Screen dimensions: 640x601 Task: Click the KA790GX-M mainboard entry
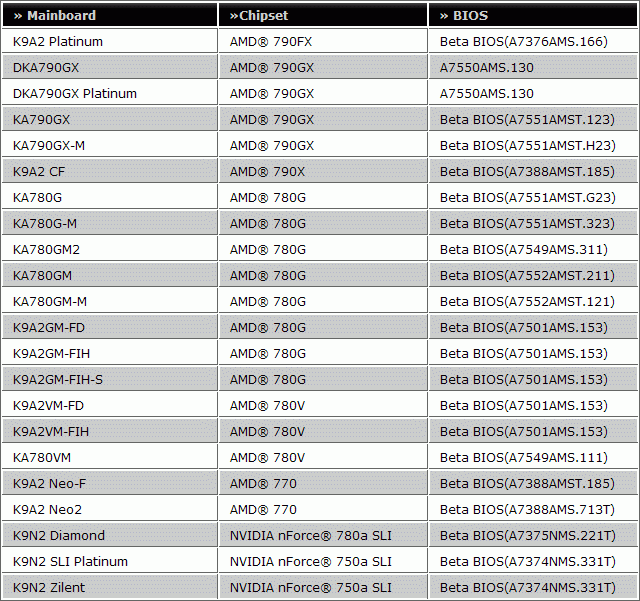pos(49,146)
